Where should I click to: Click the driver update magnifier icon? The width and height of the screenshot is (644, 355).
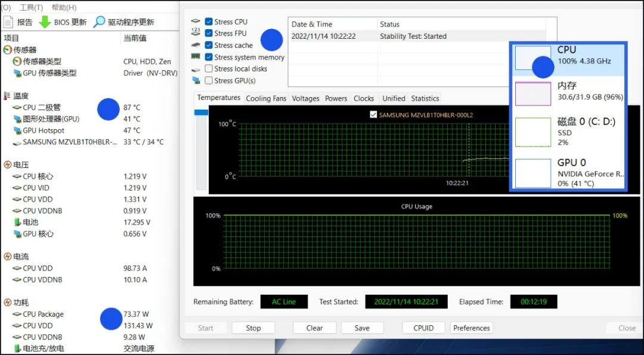click(99, 22)
